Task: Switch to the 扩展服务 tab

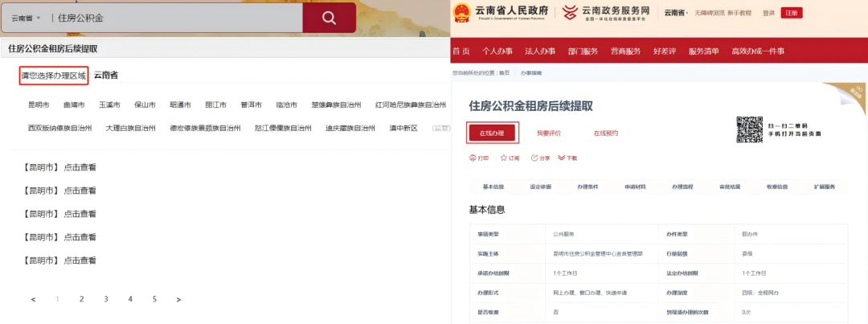Action: [825, 187]
